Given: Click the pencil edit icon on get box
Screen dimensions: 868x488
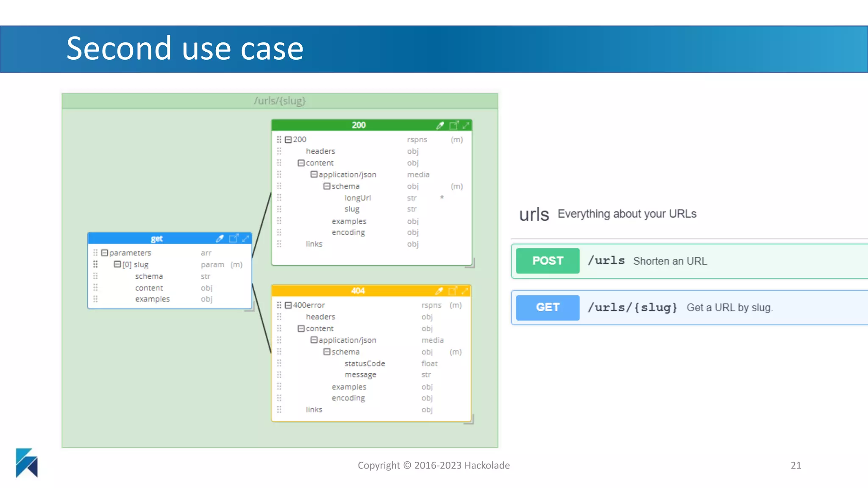Looking at the screenshot, I should click(x=220, y=238).
